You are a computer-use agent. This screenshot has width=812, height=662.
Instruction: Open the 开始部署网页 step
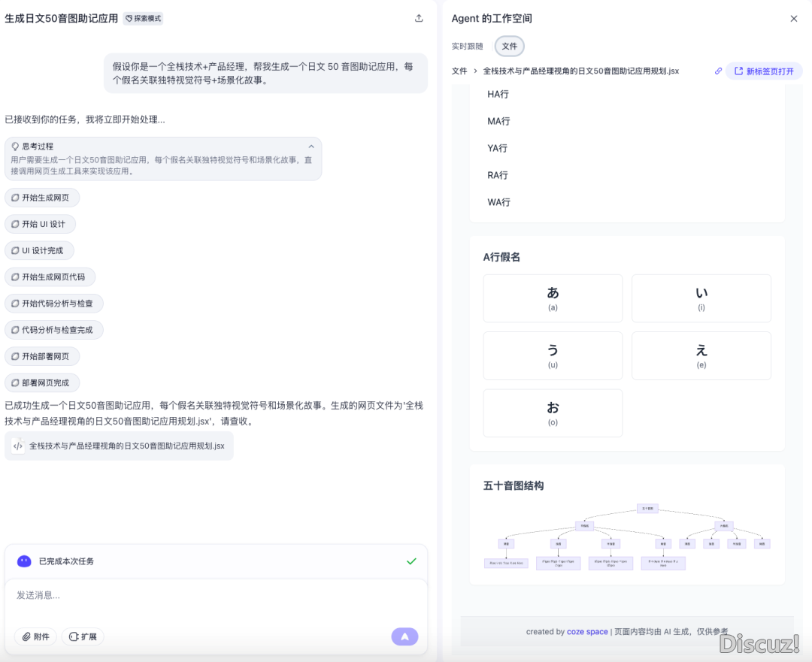(42, 356)
